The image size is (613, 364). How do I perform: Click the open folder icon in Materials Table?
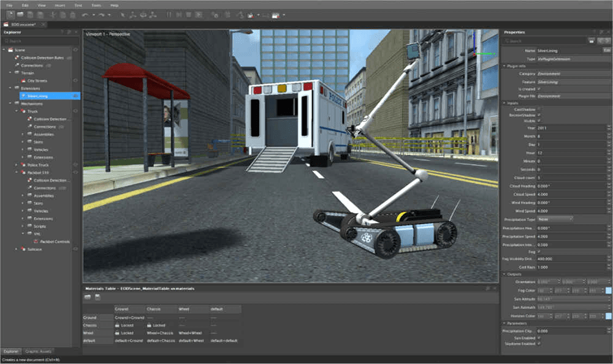[88, 297]
